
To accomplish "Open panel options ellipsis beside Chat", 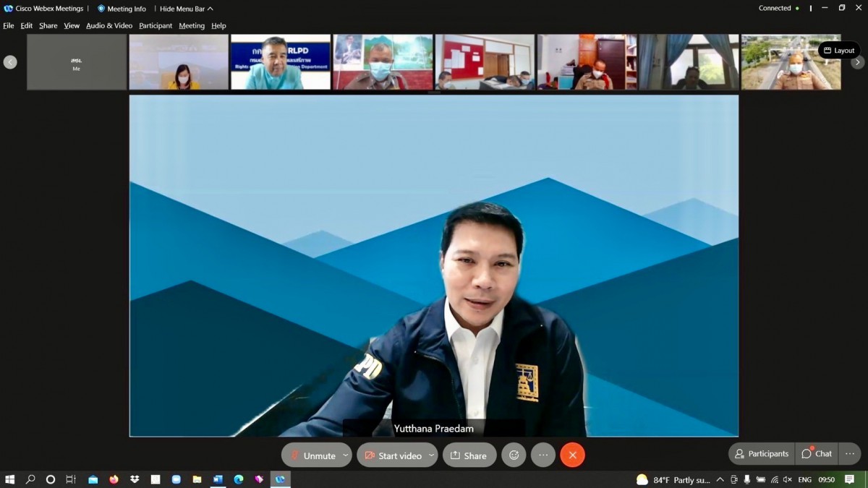I will [x=850, y=454].
